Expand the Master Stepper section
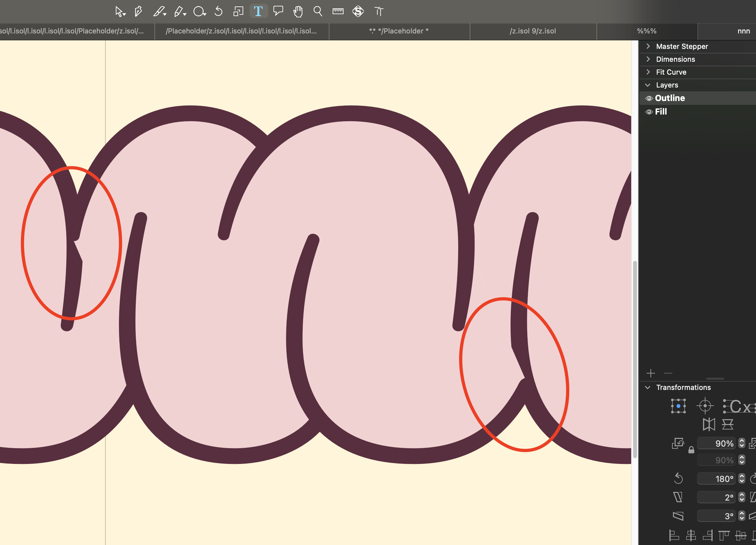 [648, 46]
